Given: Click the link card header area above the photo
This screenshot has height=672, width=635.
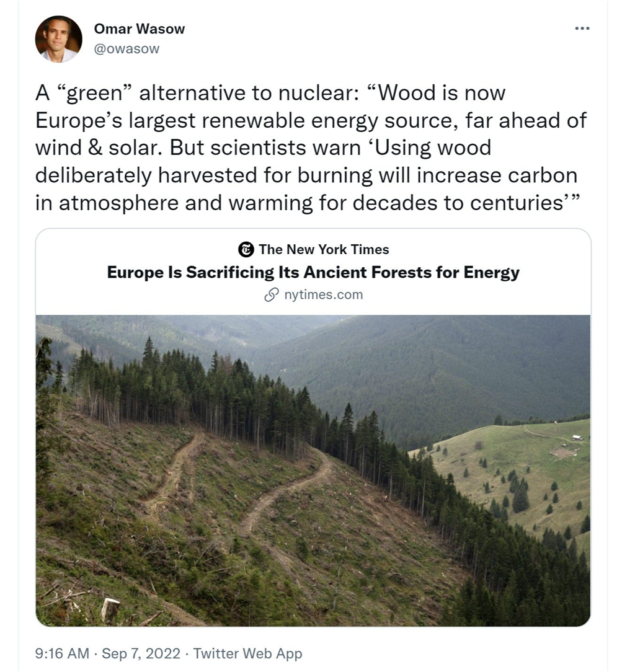Looking at the screenshot, I should [313, 272].
